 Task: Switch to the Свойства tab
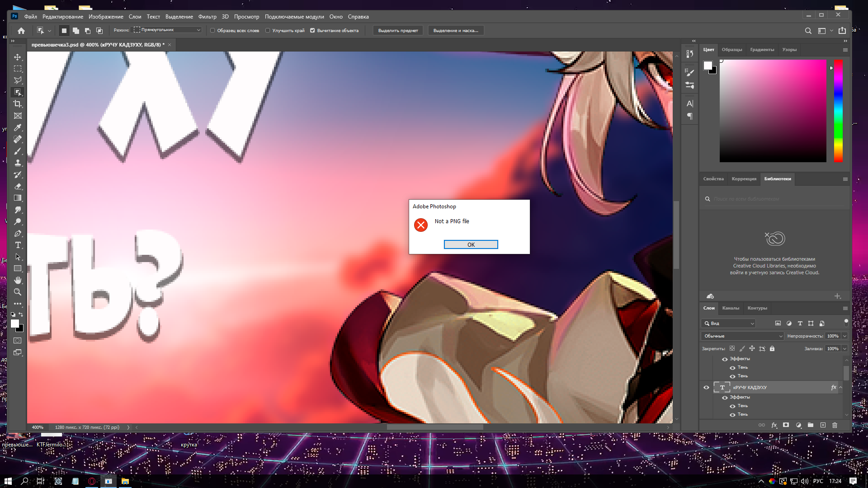click(x=713, y=179)
